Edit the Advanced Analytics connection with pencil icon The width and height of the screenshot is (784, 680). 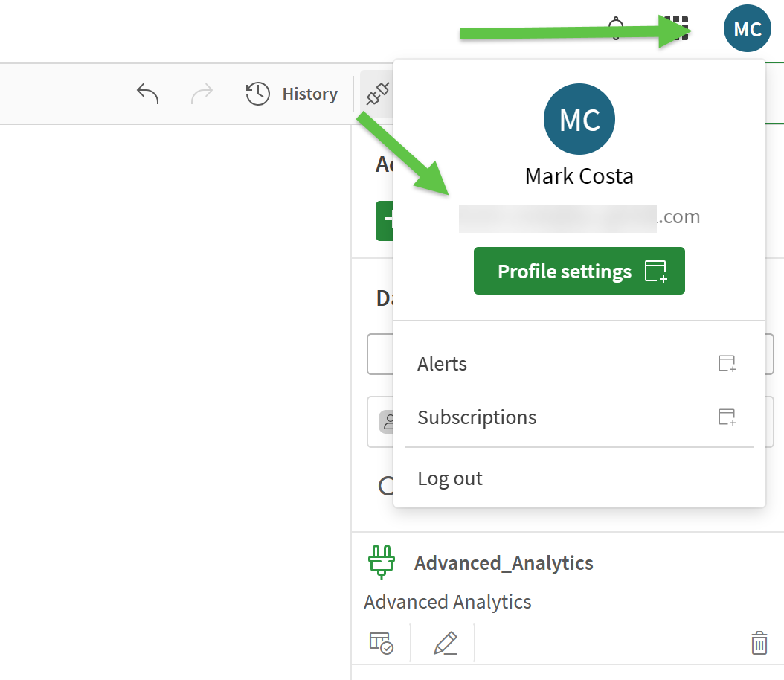pos(445,643)
